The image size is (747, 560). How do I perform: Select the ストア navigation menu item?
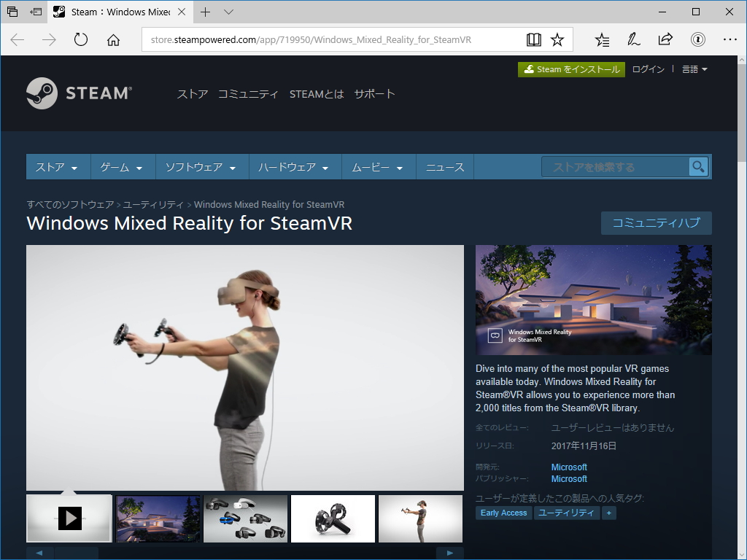tap(55, 166)
